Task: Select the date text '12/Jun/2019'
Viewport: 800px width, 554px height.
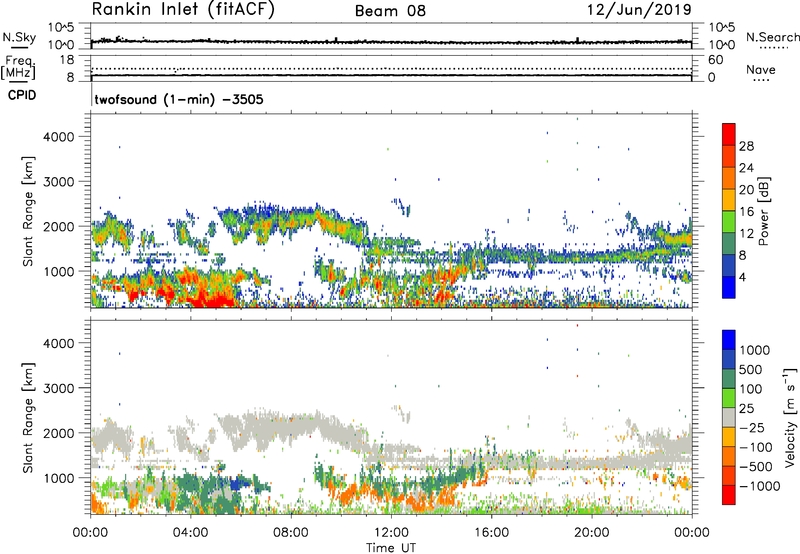Action: [x=639, y=9]
